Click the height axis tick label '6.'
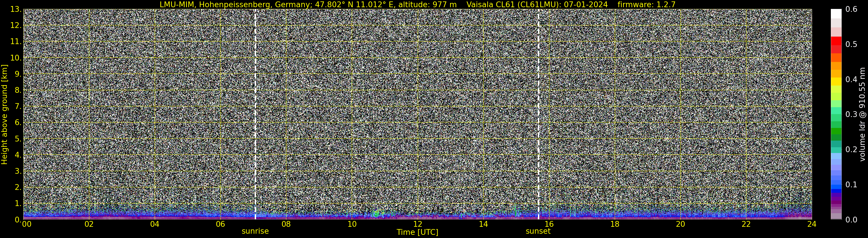This screenshot has width=868, height=238. (18, 122)
